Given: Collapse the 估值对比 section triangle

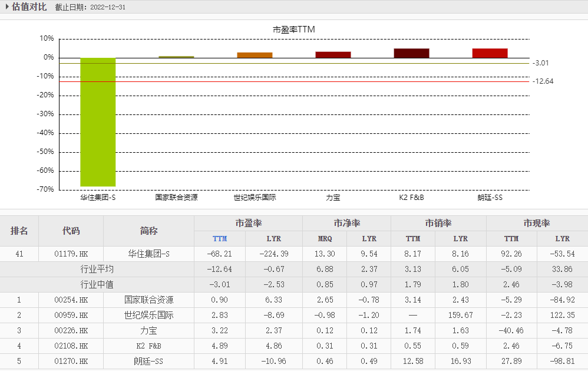Looking at the screenshot, I should 7,7.
